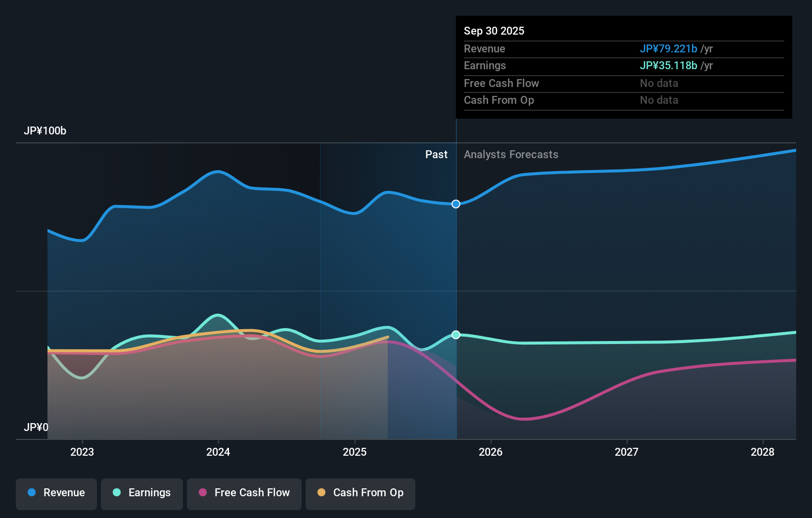Select the teal earnings data point marker
The image size is (812, 518).
[455, 335]
